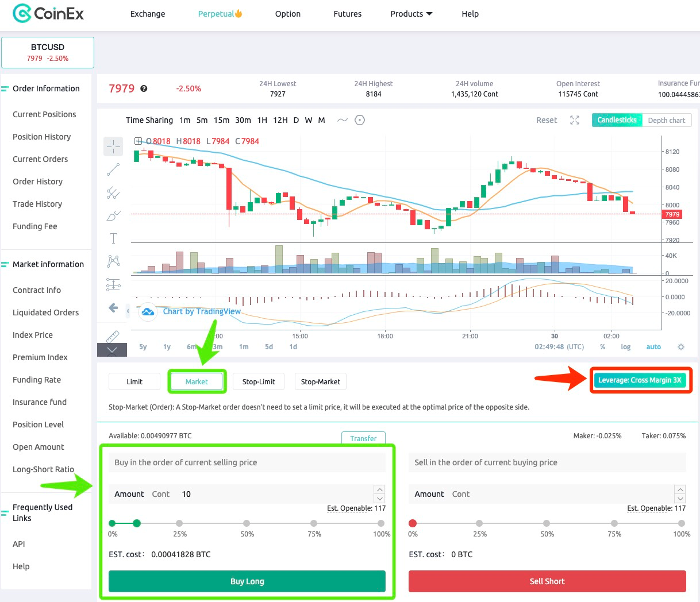Image resolution: width=700 pixels, height=602 pixels.
Task: Open Liquidated Orders in sidebar
Action: tap(45, 312)
